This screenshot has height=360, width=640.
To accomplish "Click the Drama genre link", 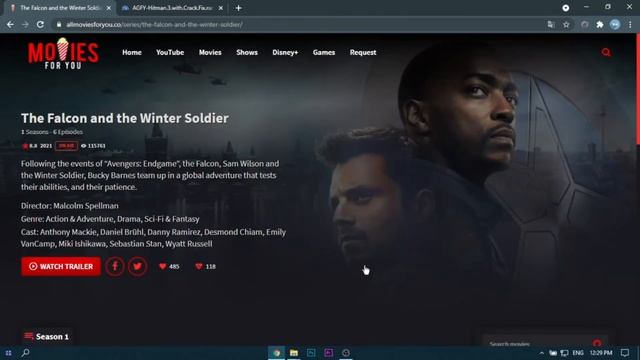I will click(129, 219).
